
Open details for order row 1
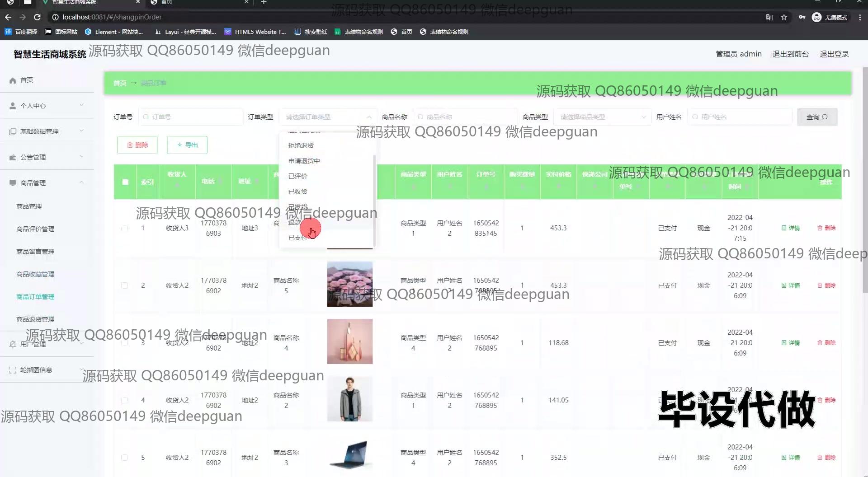[x=791, y=228]
